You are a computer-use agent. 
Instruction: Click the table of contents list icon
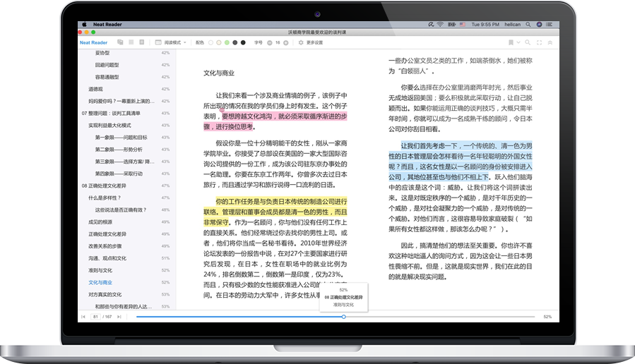point(131,42)
